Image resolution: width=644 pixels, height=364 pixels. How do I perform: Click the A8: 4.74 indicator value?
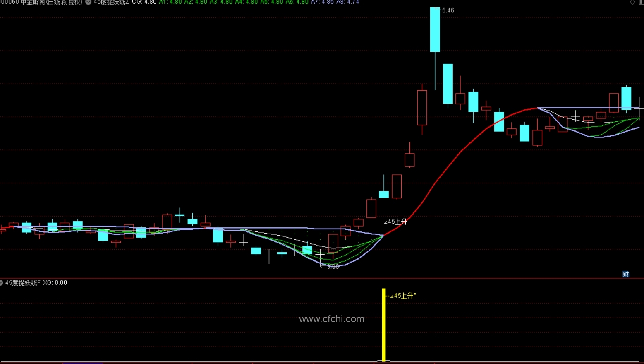click(x=347, y=2)
